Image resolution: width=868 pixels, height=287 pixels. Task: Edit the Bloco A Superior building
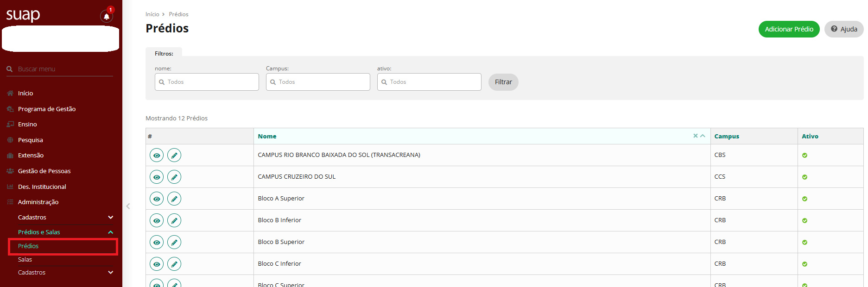tap(174, 199)
